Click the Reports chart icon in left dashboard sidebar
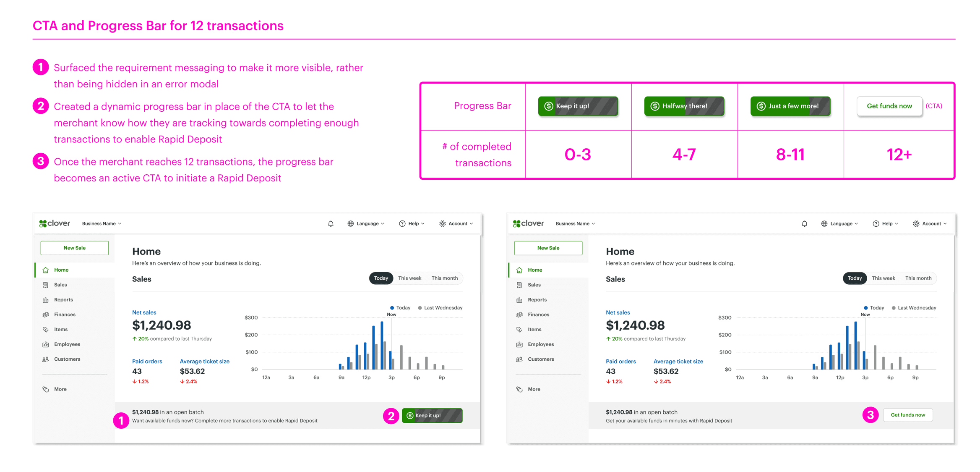This screenshot has height=472, width=980. [x=46, y=300]
